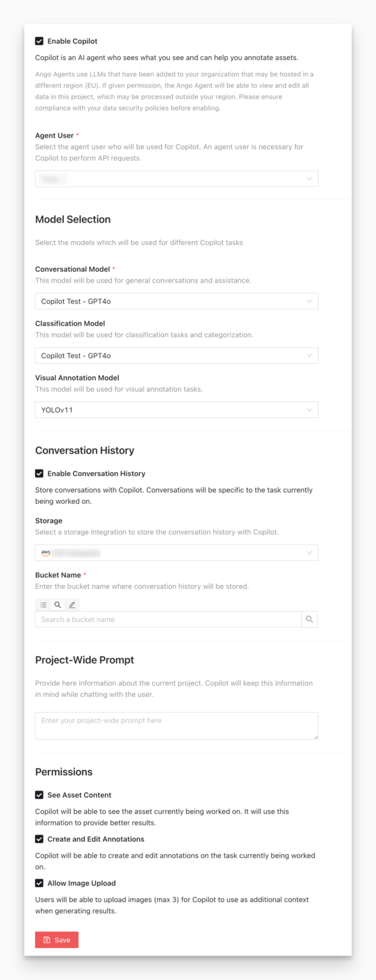Screen dimensions: 376x980
Task: Select the pencil edit icon under Bucket Name
Action: point(72,604)
